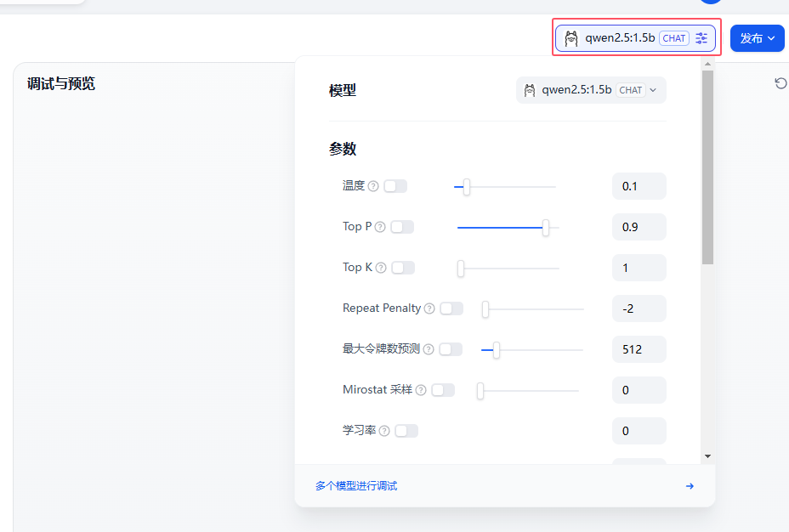Click the 多个模型进行调试 link

(x=356, y=486)
